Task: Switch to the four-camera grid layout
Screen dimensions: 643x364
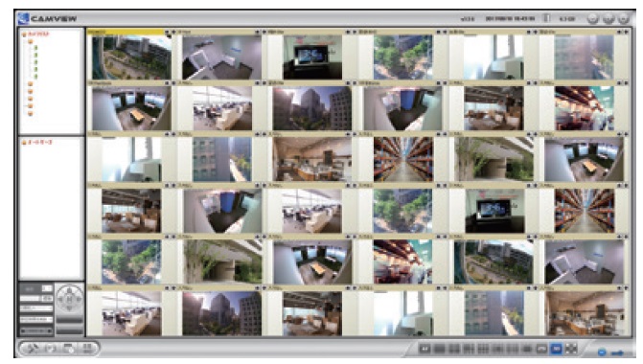Action: click(453, 349)
